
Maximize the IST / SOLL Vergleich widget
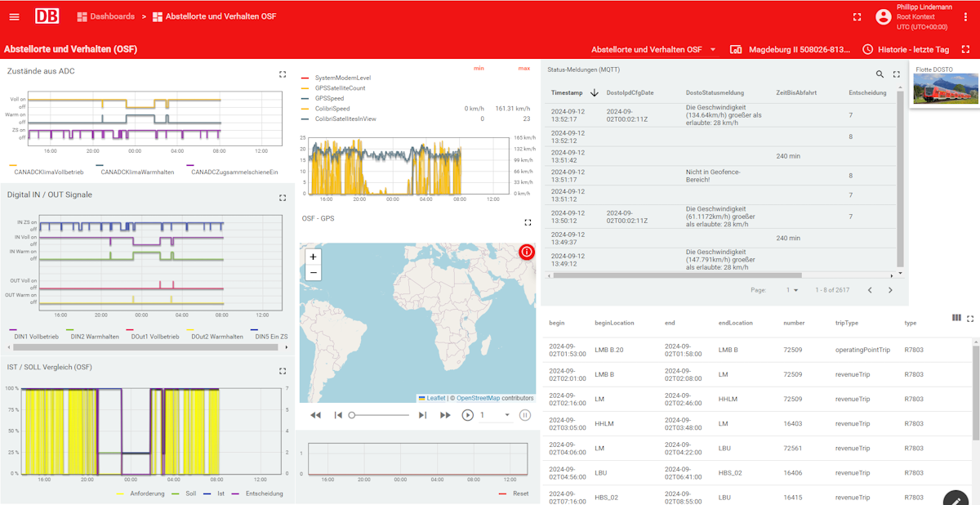[283, 370]
